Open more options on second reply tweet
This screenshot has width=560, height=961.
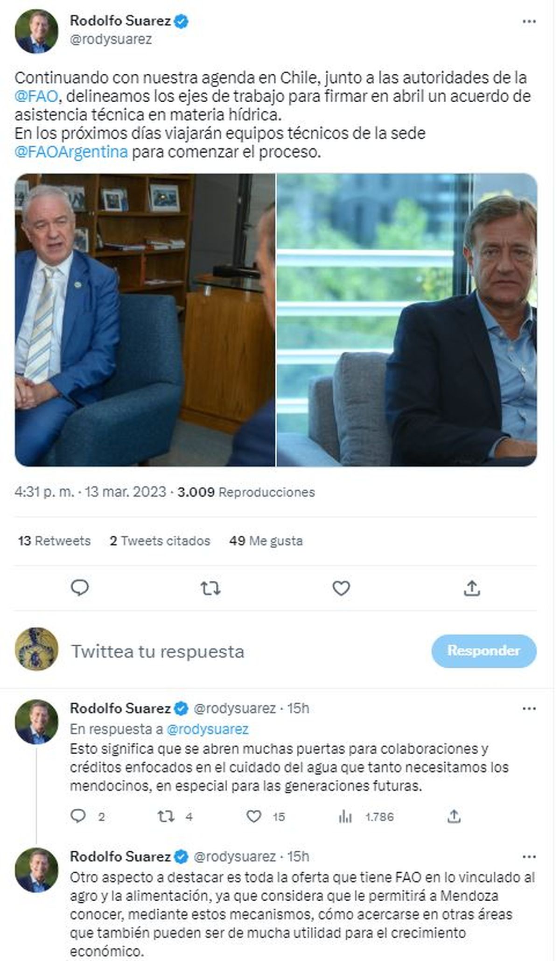(529, 857)
